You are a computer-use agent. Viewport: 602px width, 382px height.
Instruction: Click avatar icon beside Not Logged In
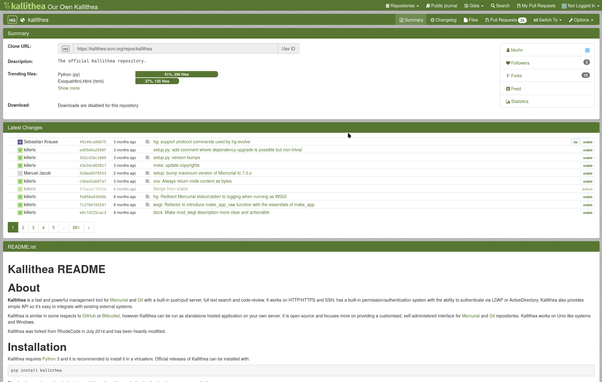(564, 6)
